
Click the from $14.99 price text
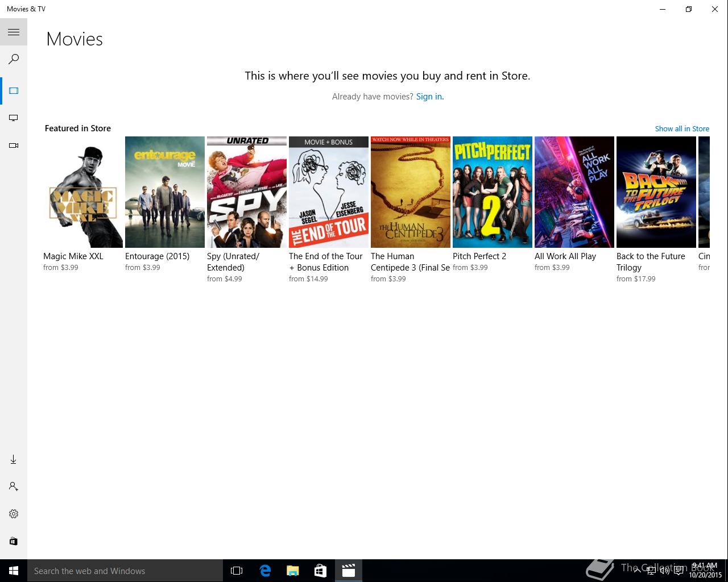pos(308,279)
